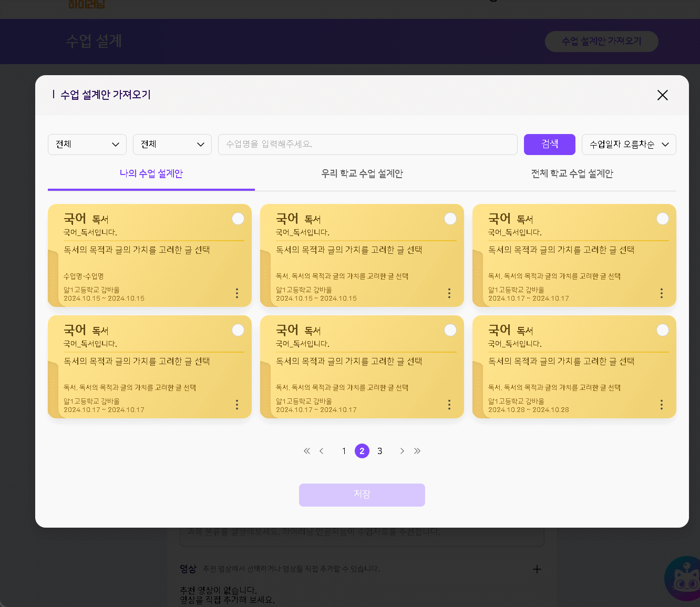The image size is (700, 607).
Task: Click the purple 검색 button
Action: click(549, 145)
